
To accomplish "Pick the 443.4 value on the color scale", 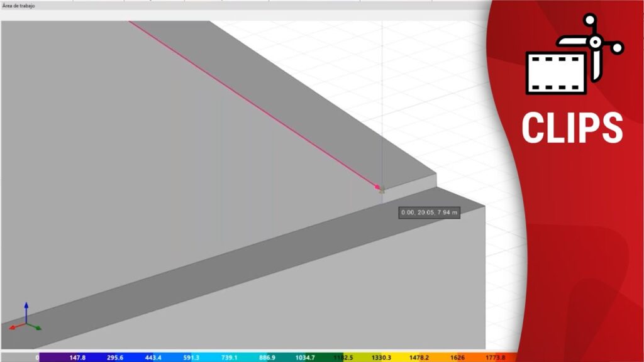I will [153, 358].
